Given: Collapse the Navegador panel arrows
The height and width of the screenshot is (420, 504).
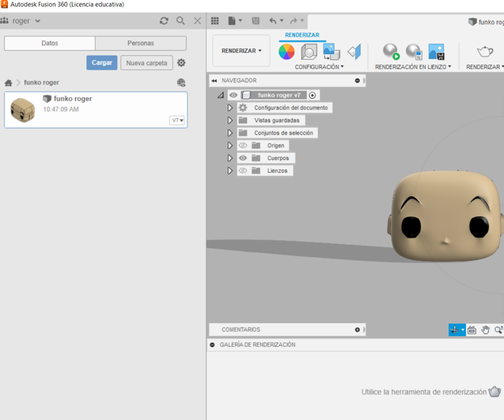Looking at the screenshot, I should [x=214, y=80].
